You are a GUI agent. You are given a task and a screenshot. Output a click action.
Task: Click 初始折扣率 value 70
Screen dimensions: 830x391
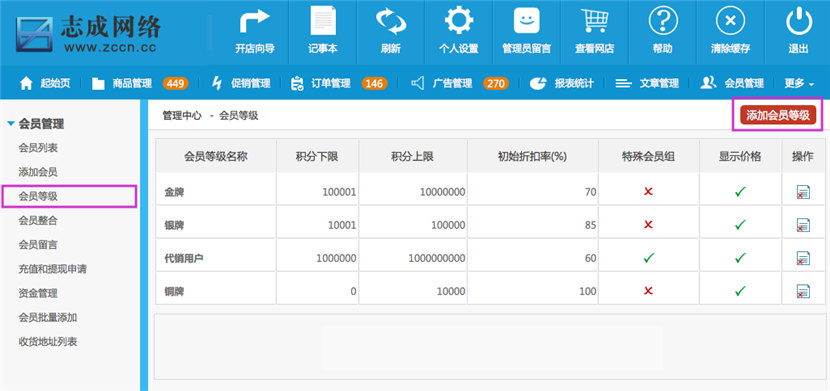click(590, 193)
